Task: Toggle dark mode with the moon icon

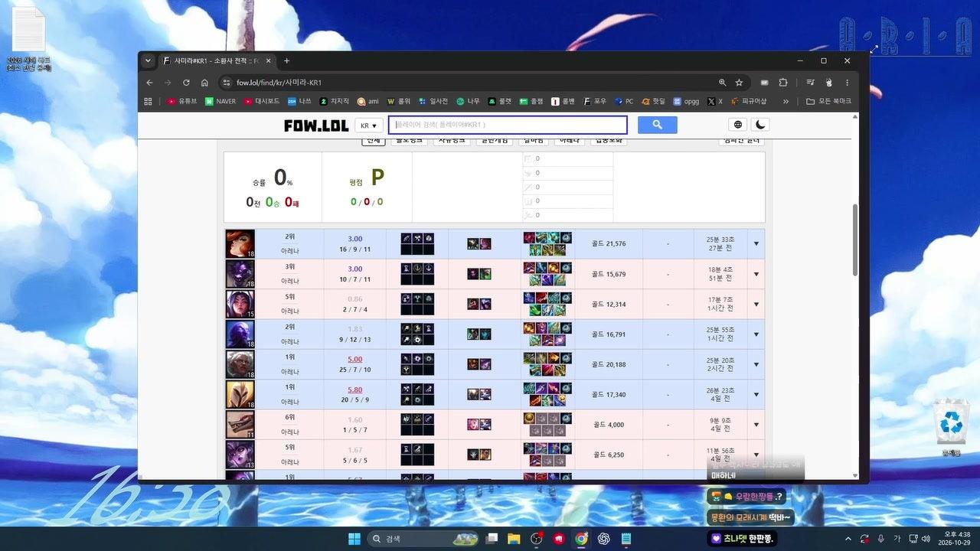Action: pos(760,125)
